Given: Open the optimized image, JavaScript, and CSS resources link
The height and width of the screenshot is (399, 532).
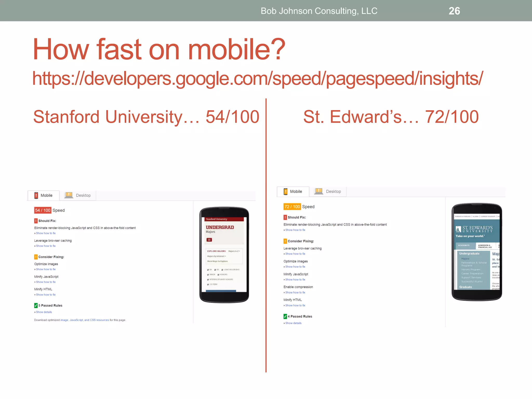Looking at the screenshot, I should click(x=85, y=320).
